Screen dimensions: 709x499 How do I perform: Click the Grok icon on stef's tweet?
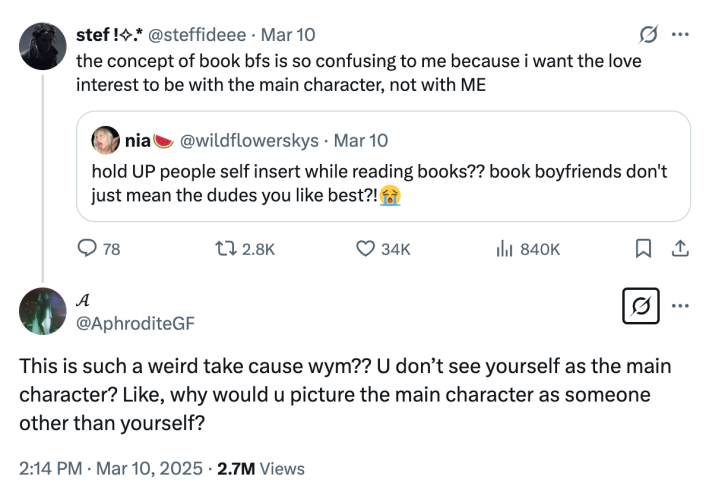[x=647, y=35]
